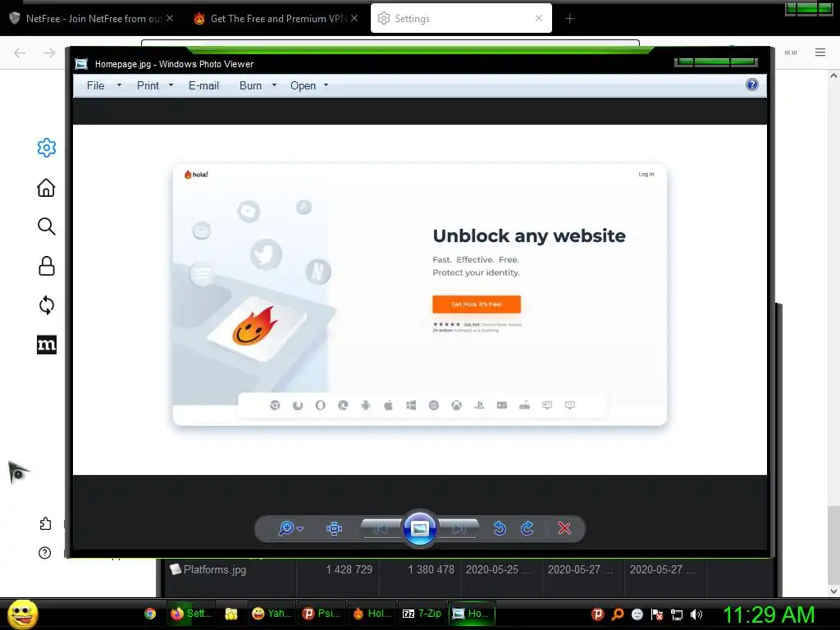
Task: Click the Actual Size fit icon
Action: point(335,528)
